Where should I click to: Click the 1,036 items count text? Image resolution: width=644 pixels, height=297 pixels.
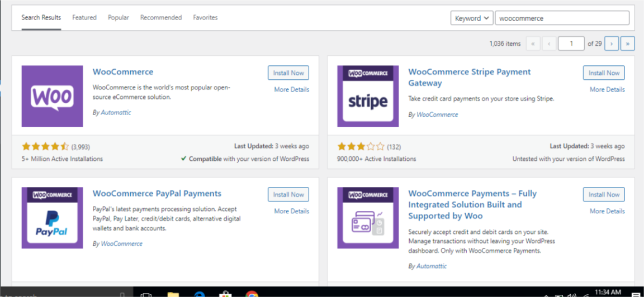(505, 44)
